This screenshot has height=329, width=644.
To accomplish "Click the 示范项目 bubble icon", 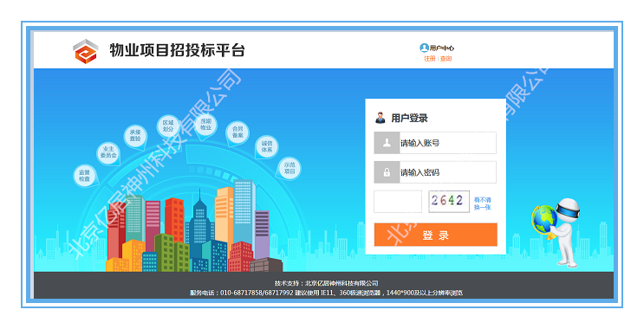I will click(x=289, y=168).
